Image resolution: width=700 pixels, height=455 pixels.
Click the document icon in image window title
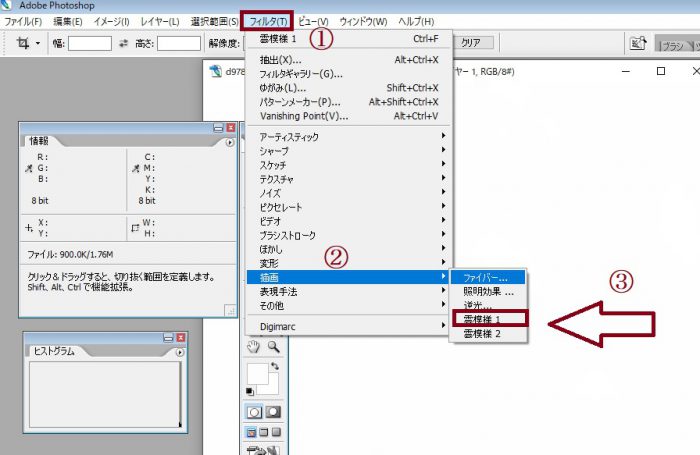(216, 71)
